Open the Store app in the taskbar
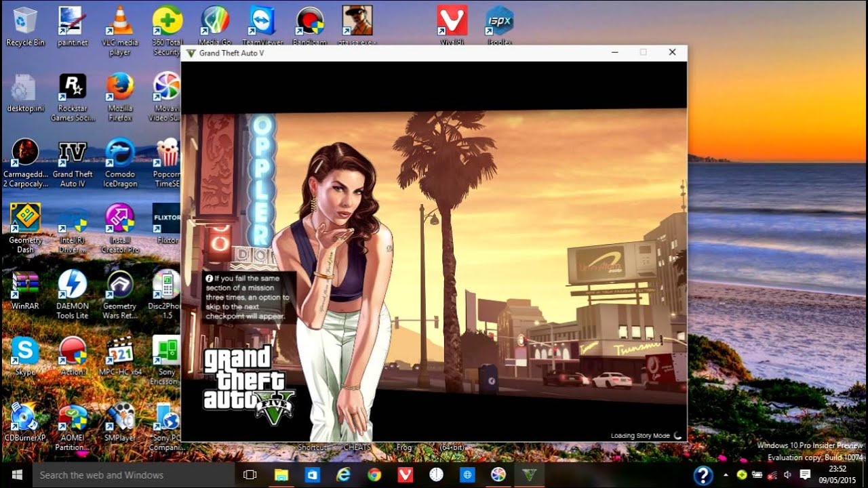The height and width of the screenshot is (488, 868). click(312, 474)
